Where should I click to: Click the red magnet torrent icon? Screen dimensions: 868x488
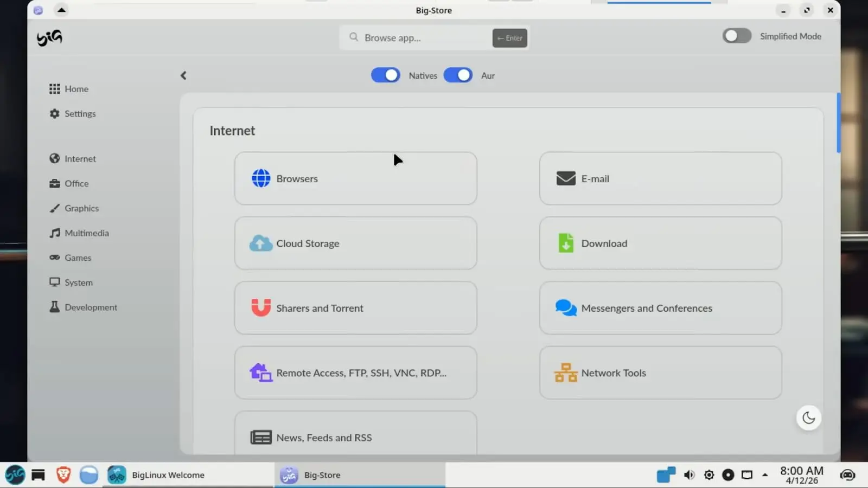pyautogui.click(x=261, y=307)
